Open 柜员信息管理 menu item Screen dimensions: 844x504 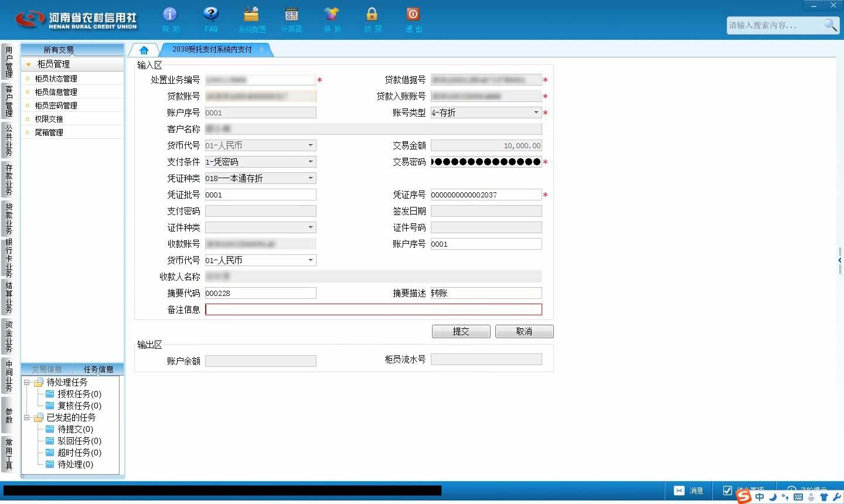coord(56,92)
